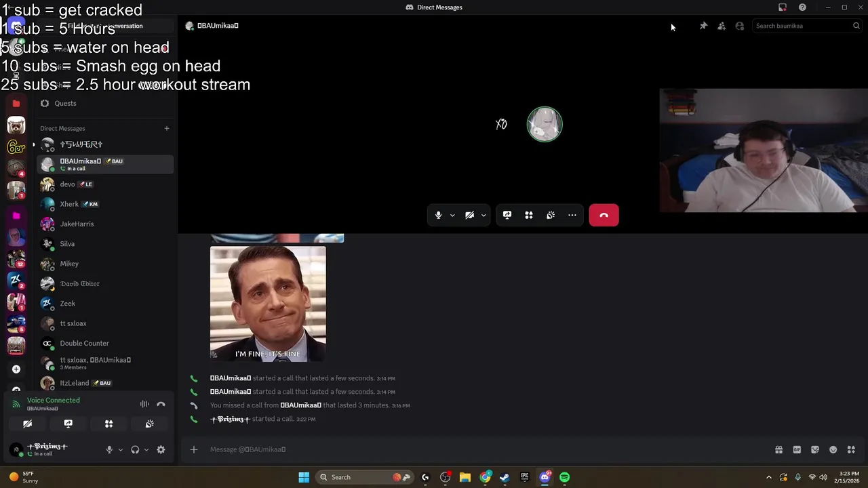Open camera options arrow in call controls
The image size is (868, 488).
484,215
